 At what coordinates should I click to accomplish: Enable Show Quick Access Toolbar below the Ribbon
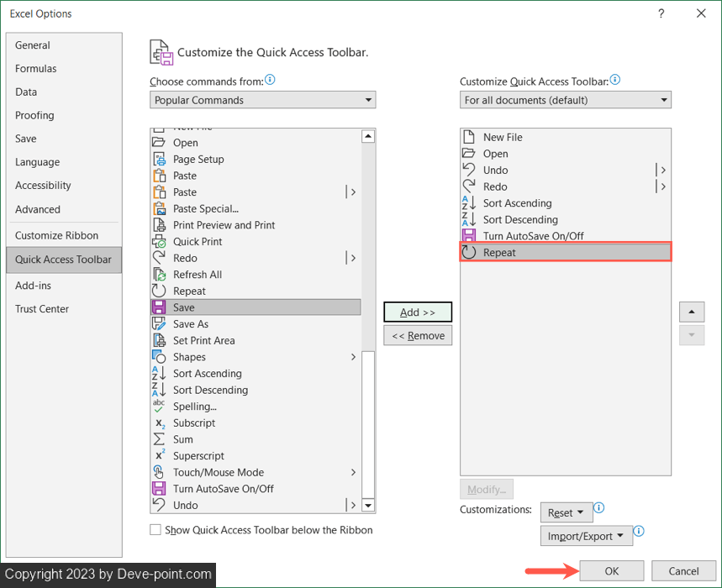[155, 530]
